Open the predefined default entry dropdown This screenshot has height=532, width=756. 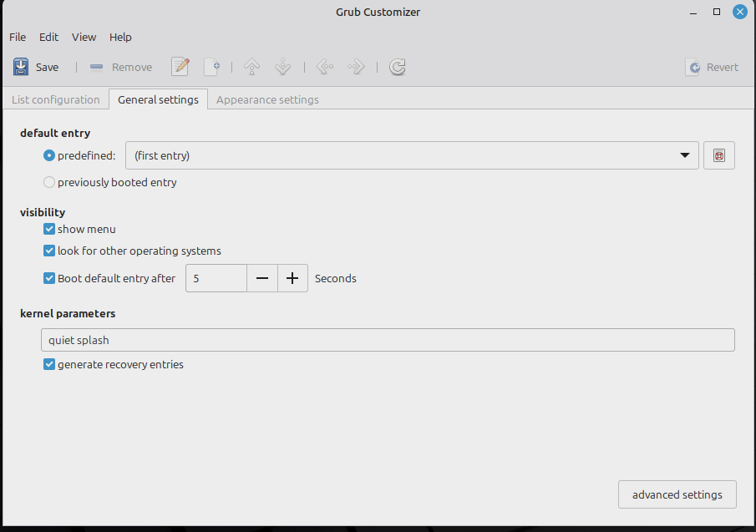point(412,155)
